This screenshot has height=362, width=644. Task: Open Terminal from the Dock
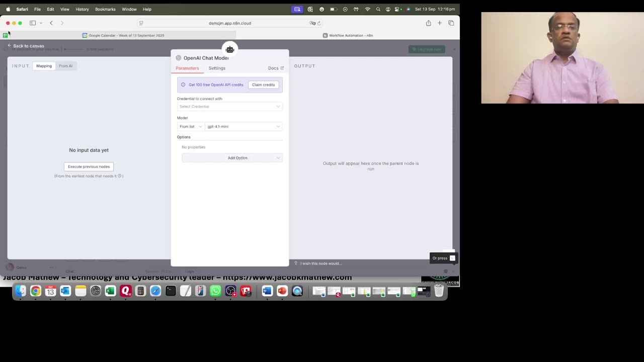171,291
